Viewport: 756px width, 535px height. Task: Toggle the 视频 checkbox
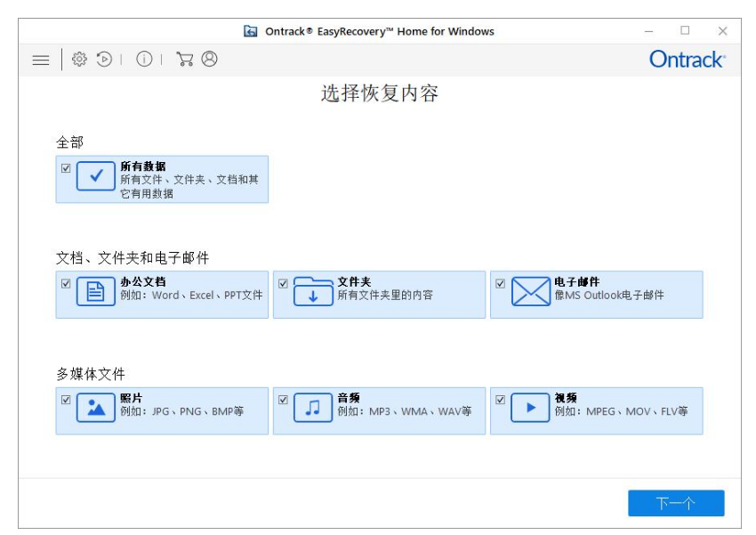(x=500, y=400)
